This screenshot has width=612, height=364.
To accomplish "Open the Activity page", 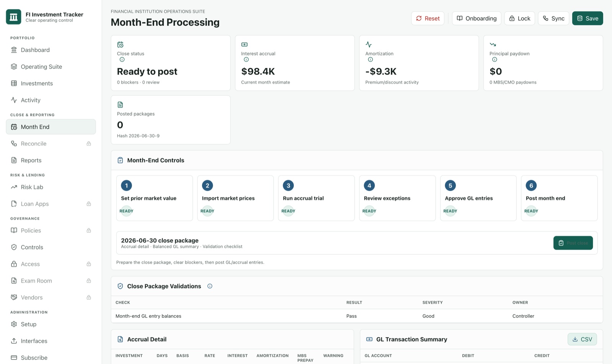I will pyautogui.click(x=51, y=100).
